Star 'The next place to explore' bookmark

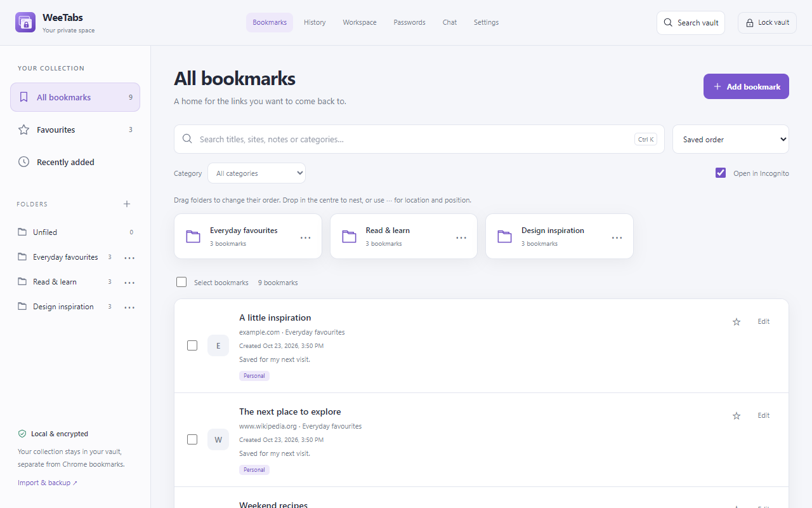[737, 416]
